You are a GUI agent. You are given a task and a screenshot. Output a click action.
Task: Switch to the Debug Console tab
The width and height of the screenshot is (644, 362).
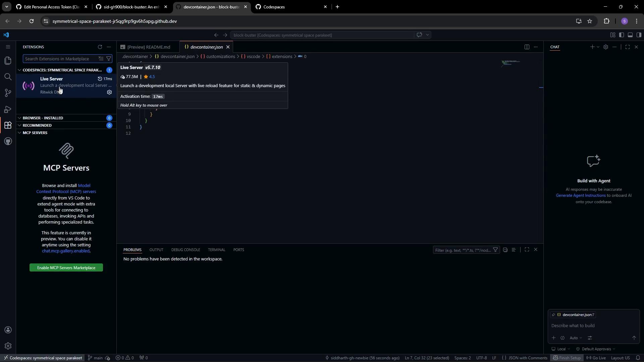[185, 250]
